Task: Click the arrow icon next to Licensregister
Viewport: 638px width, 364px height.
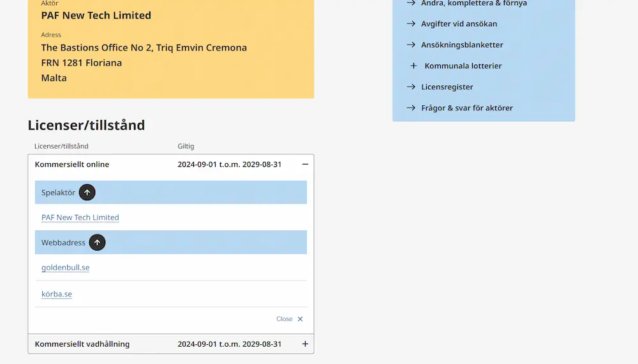Action: [411, 87]
